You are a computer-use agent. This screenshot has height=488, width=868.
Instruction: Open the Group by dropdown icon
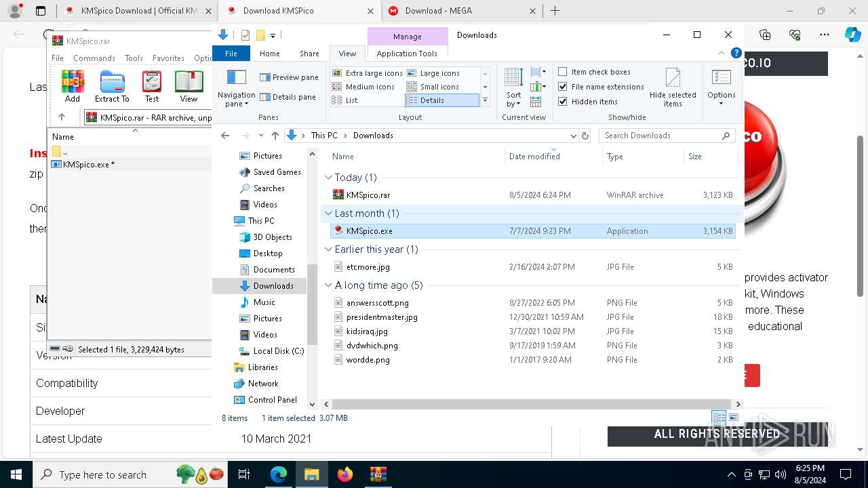coord(538,72)
